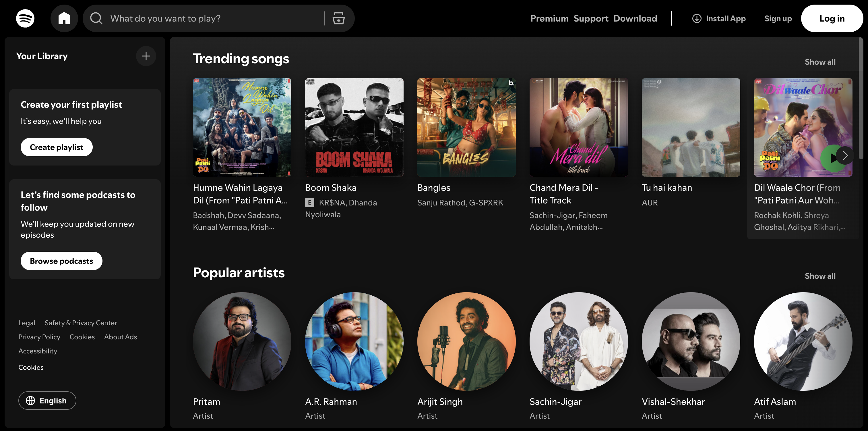Viewport: 868px width, 431px height.
Task: Open the Browse icon in search bar
Action: coord(338,18)
